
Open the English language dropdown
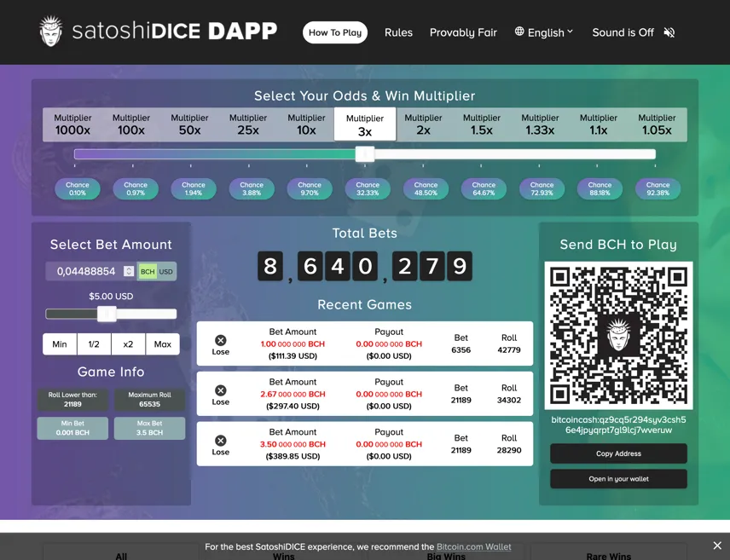(x=544, y=32)
